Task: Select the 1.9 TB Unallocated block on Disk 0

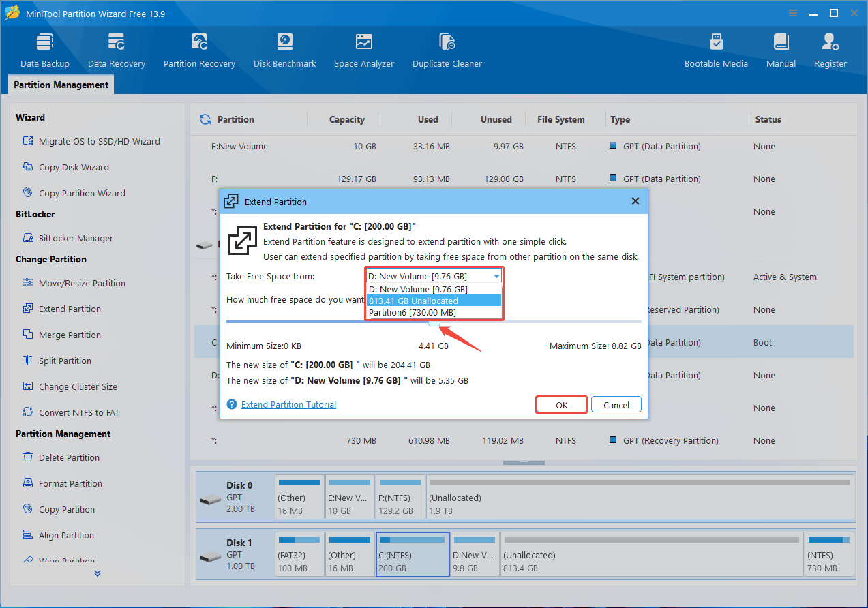Action: point(640,497)
